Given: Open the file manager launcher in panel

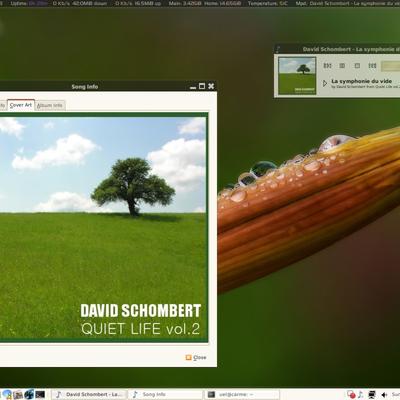Looking at the screenshot, I should tap(18, 394).
